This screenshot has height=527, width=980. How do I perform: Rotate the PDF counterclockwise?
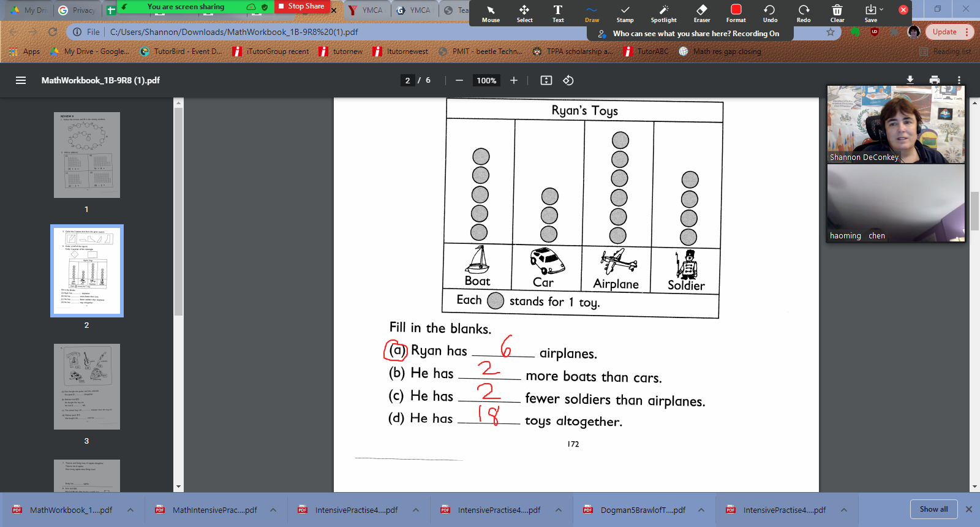tap(568, 80)
